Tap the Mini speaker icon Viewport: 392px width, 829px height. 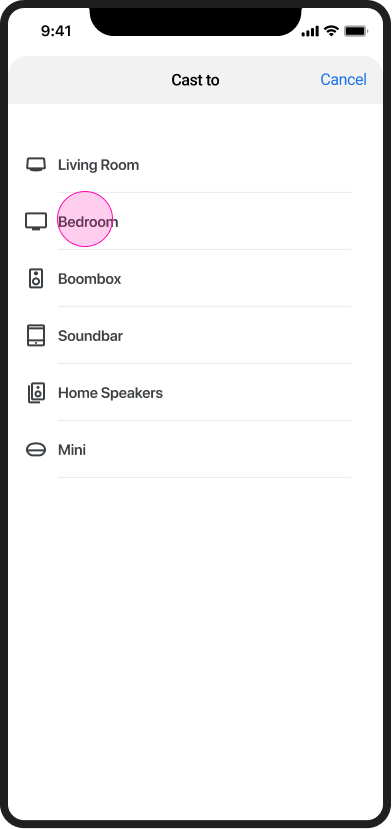click(36, 450)
